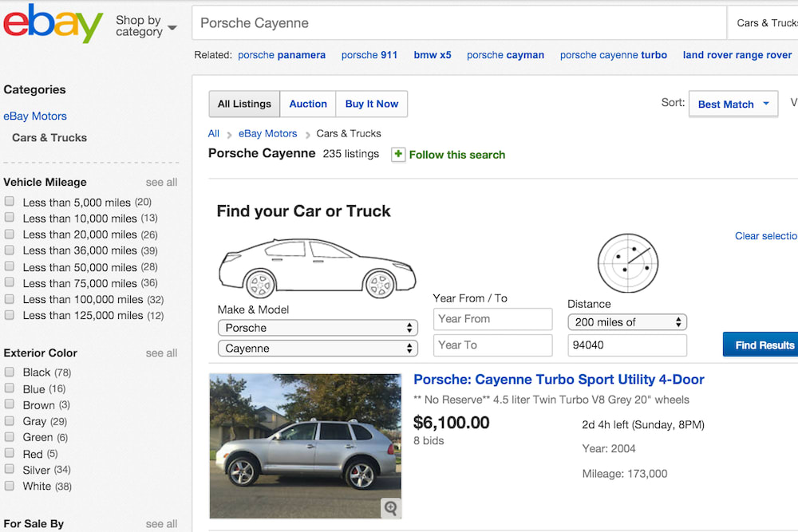Check Less than 125,000 miles filter

[9, 315]
